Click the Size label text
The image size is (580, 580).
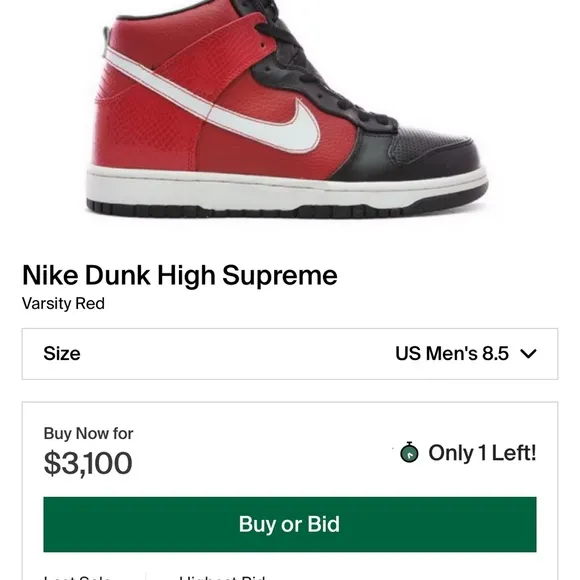(x=62, y=353)
